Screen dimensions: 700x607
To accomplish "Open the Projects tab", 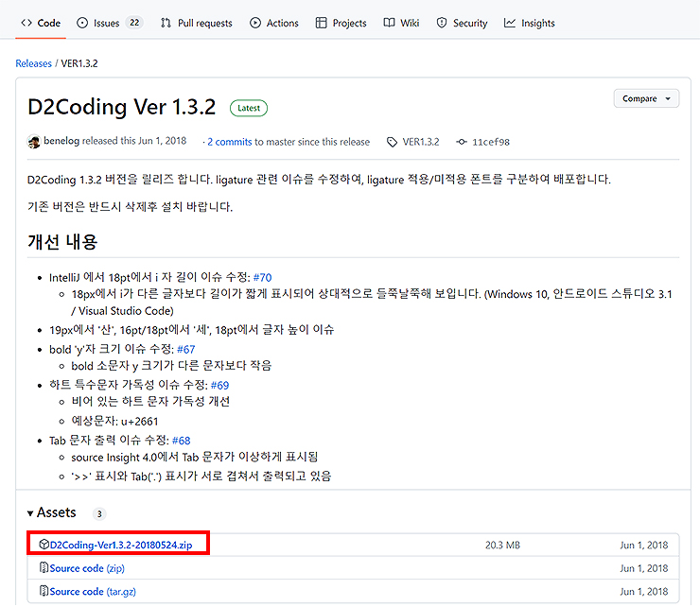I will (341, 23).
